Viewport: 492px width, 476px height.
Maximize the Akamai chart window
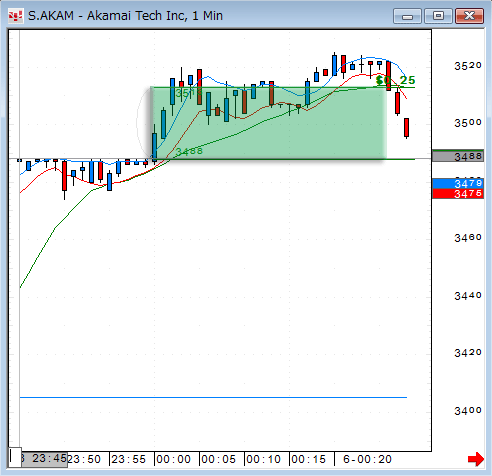pos(438,16)
